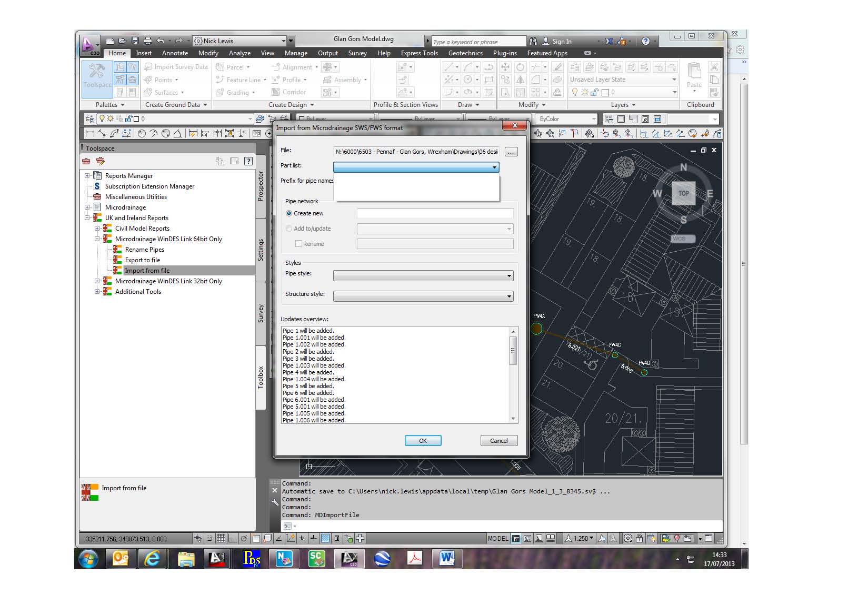Click the Diameter dimension tool icon
This screenshot has height=614, width=868.
pos(166,134)
